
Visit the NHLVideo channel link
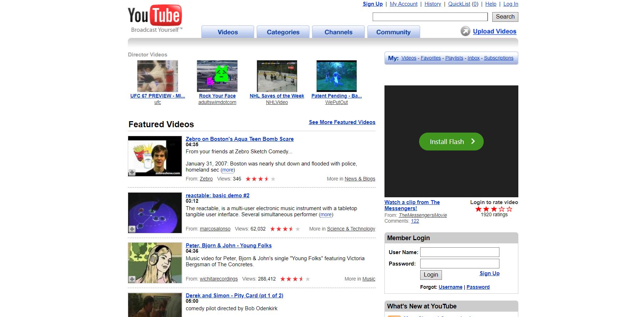(x=277, y=102)
